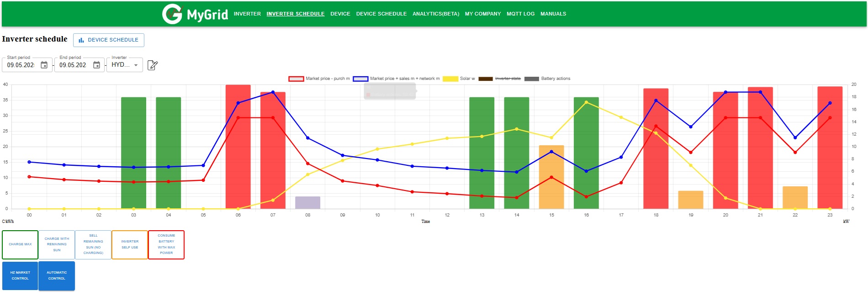
Task: Click the gray Battery actions legend swatch
Action: pos(531,79)
